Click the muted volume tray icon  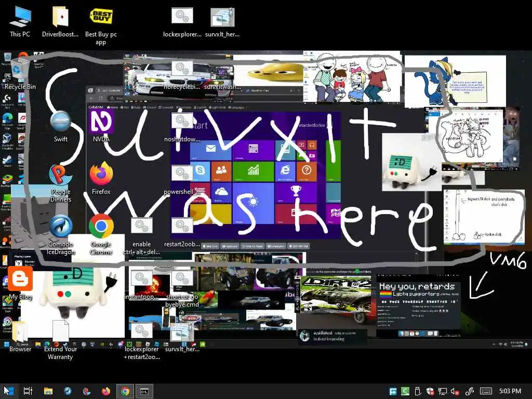click(x=455, y=392)
